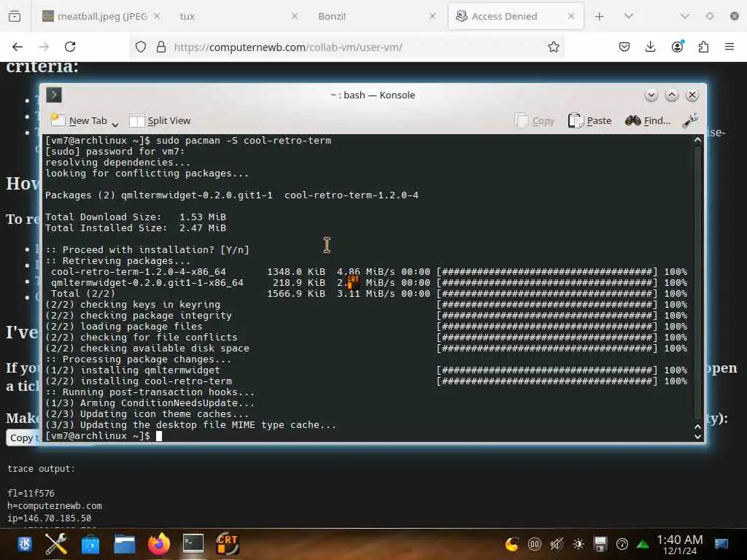Viewport: 747px width, 560px height.
Task: Close the Konsole window
Action: coord(692,96)
